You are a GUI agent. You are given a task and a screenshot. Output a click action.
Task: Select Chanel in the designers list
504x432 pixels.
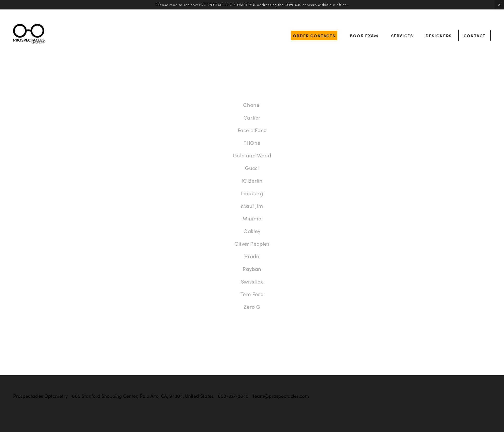(252, 105)
